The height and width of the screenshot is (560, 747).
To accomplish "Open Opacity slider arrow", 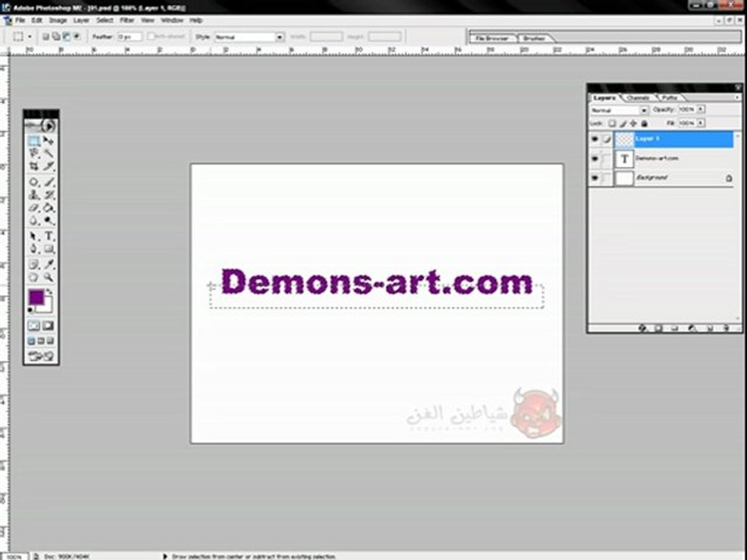I will (x=700, y=110).
